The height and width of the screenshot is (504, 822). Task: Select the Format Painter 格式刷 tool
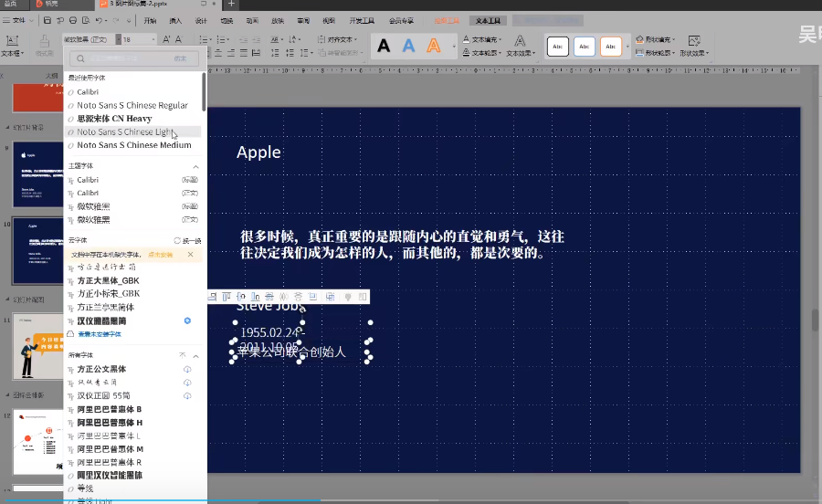pos(45,45)
